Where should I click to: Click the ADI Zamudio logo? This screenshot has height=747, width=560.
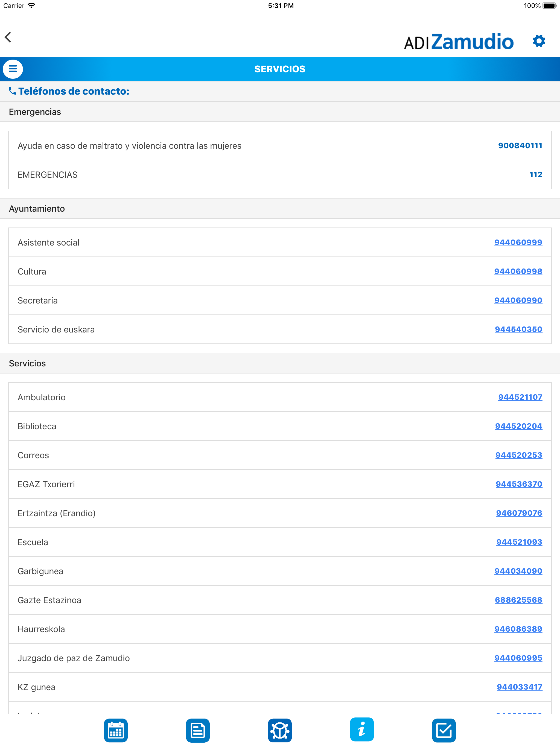point(459,42)
